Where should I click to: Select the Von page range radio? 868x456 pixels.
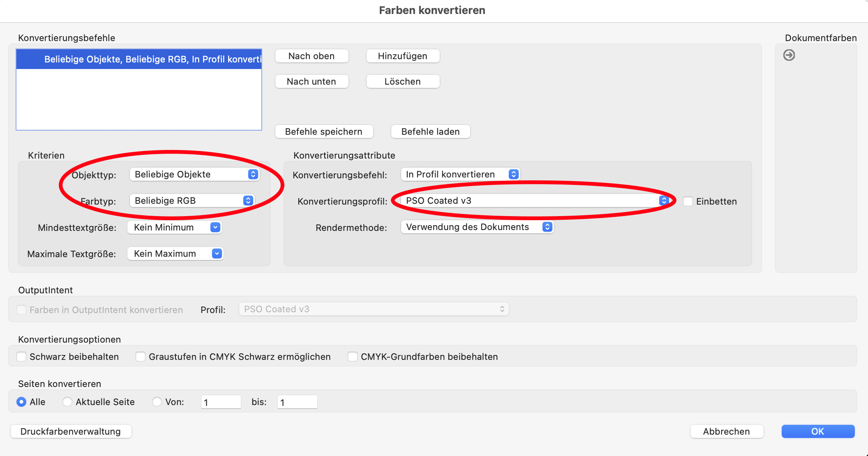157,402
